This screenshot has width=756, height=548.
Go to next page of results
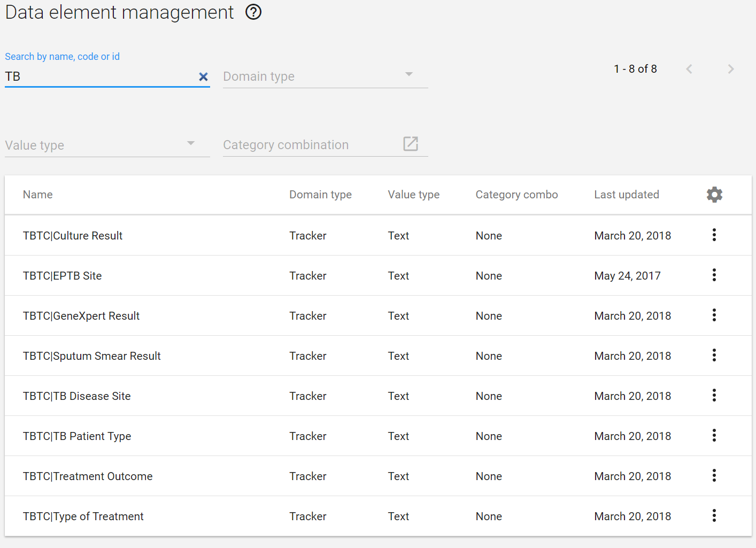(731, 69)
